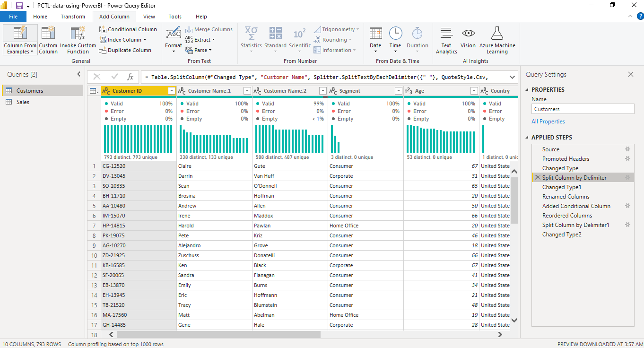Switch to the Transform tab
Viewport: 644px width, 348px height.
[73, 17]
